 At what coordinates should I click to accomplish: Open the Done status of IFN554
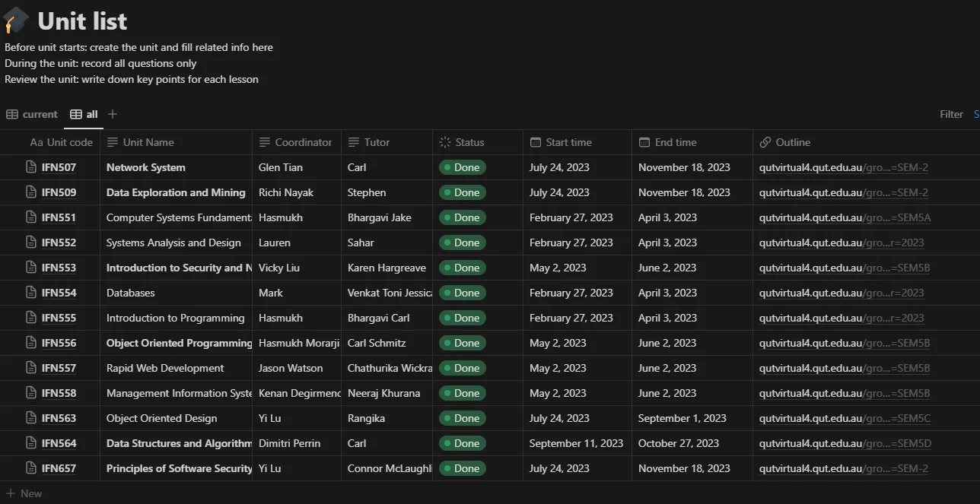click(462, 293)
